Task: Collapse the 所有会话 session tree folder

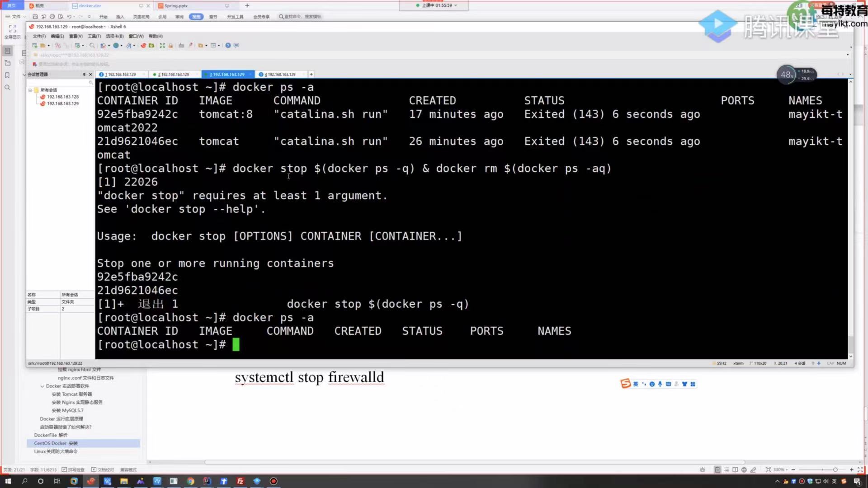Action: point(30,90)
